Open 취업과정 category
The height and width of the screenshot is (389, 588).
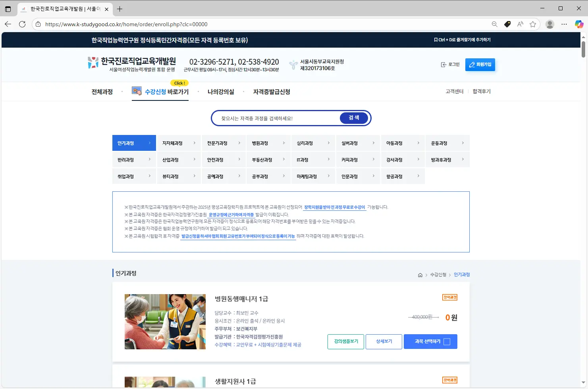[134, 176]
